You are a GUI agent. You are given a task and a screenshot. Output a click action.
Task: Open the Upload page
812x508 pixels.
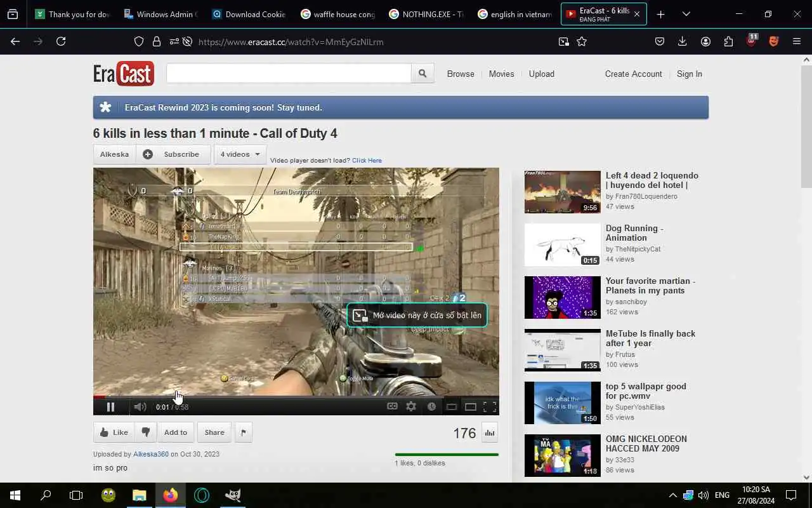542,74
